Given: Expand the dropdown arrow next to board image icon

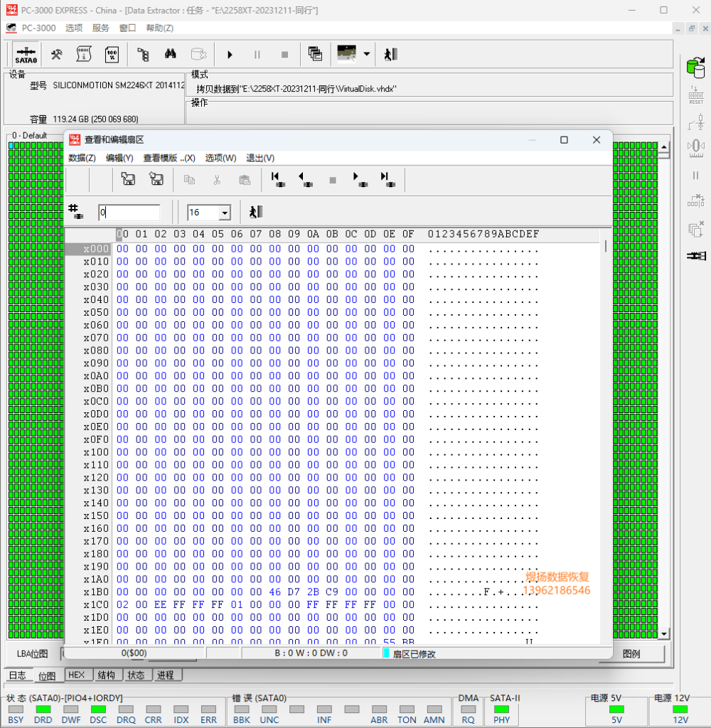Looking at the screenshot, I should (367, 54).
